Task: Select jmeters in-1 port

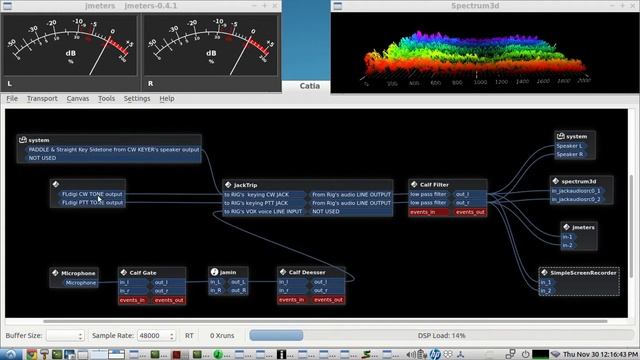Action: (x=569, y=237)
